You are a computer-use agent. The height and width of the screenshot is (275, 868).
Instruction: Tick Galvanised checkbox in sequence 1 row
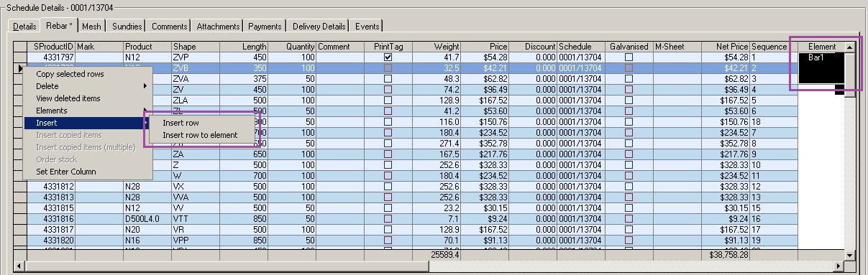629,57
